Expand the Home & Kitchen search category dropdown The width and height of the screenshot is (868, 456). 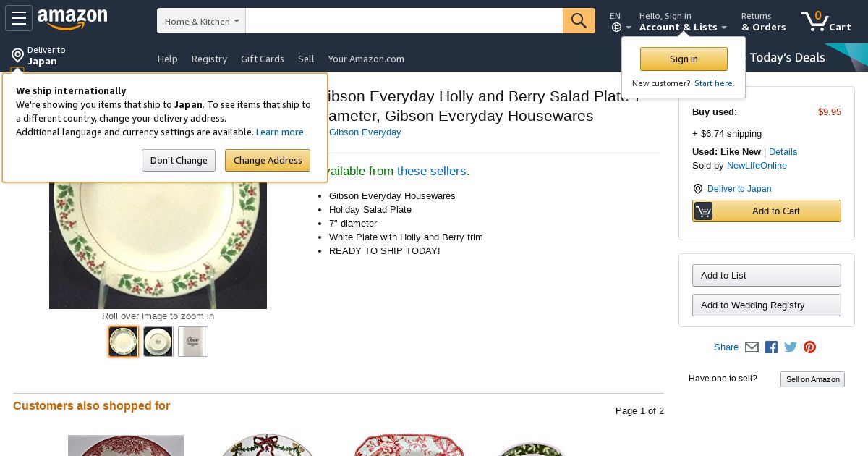[x=201, y=21]
